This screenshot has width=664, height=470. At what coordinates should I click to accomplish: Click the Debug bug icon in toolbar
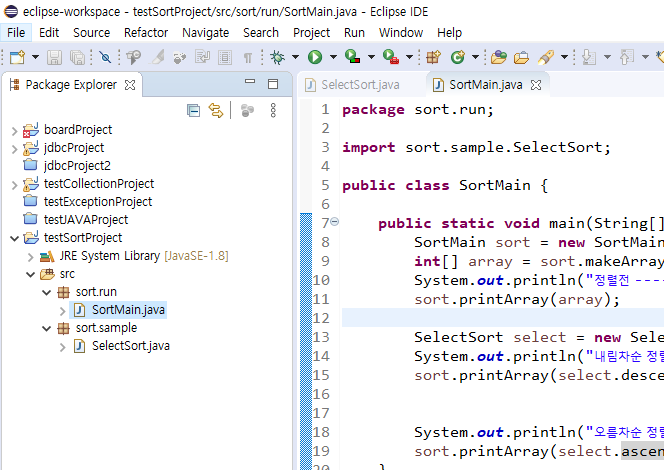tap(278, 58)
